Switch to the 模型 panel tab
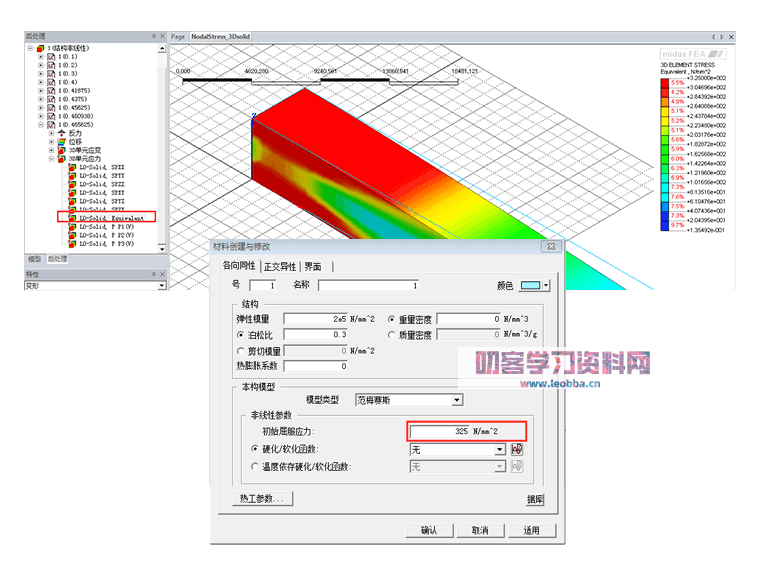760x577 pixels. point(35,259)
